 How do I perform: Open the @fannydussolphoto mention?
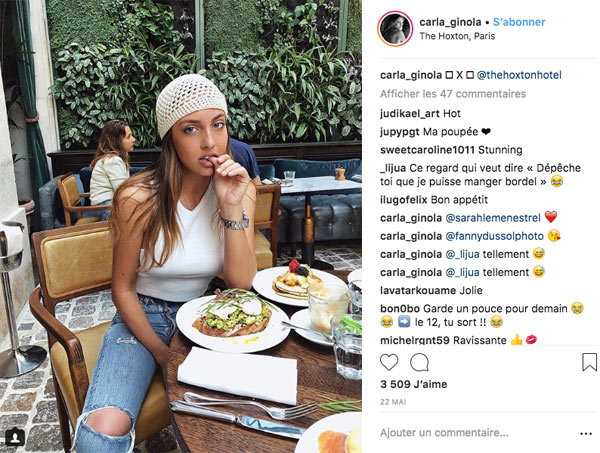pyautogui.click(x=494, y=236)
